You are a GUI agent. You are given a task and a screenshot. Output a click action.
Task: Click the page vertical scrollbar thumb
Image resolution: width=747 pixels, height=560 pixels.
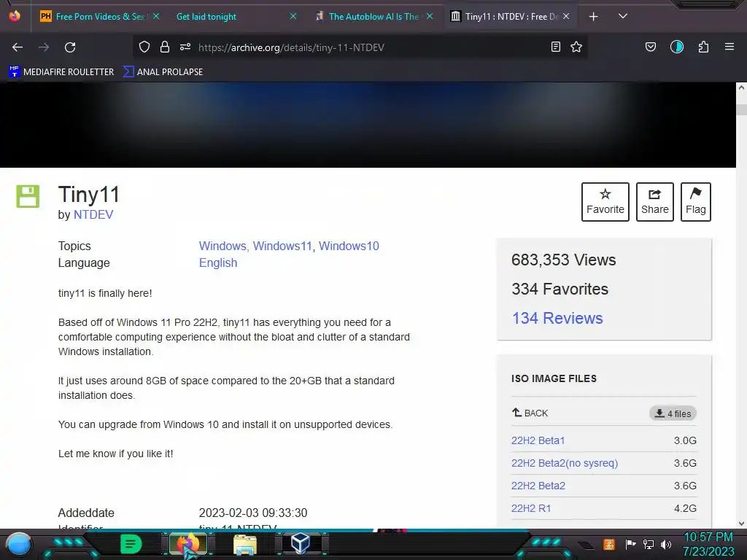tap(741, 109)
